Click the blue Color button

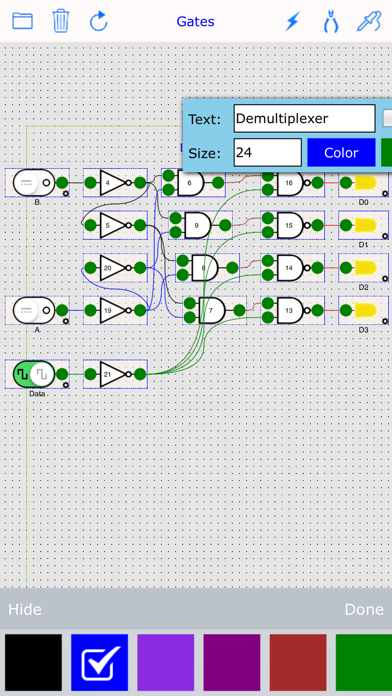pyautogui.click(x=341, y=153)
